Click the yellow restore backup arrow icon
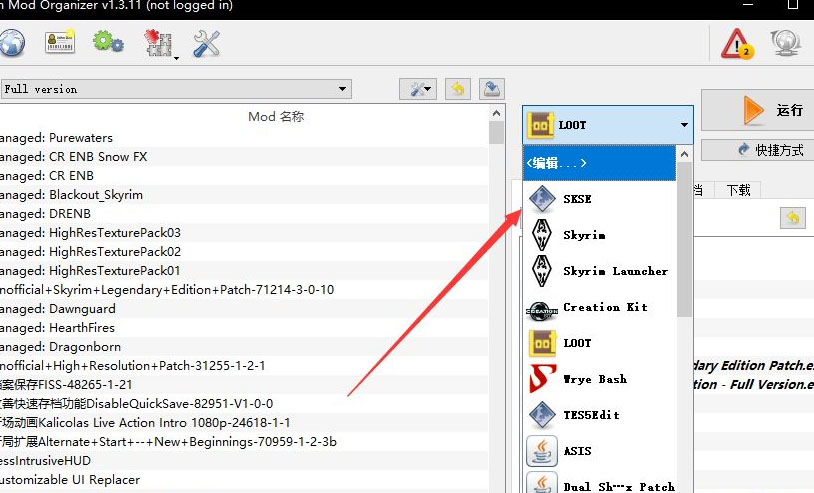Screen dimensions: 814x493 pos(457,89)
